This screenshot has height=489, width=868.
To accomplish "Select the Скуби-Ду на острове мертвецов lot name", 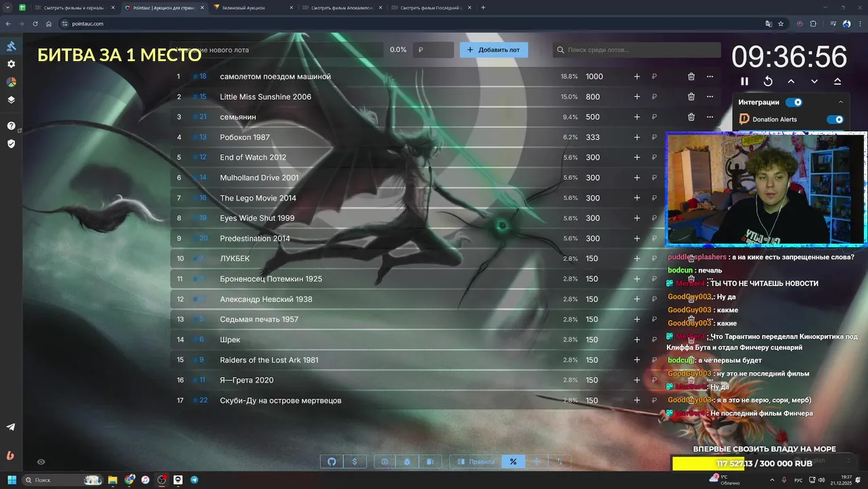I will 281,401.
